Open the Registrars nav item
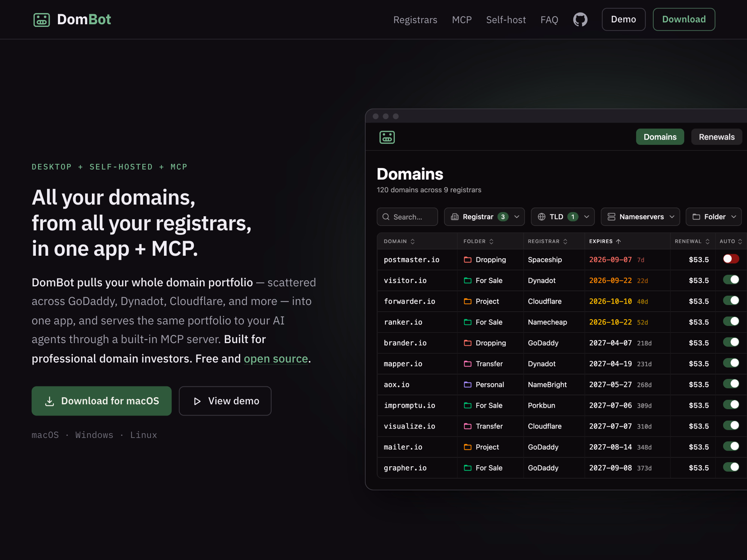Image resolution: width=747 pixels, height=560 pixels. 415,20
